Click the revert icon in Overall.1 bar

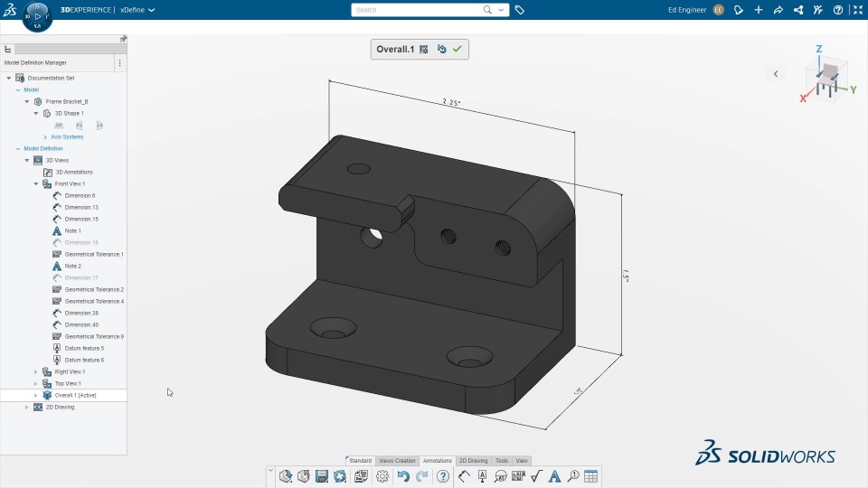coord(442,49)
